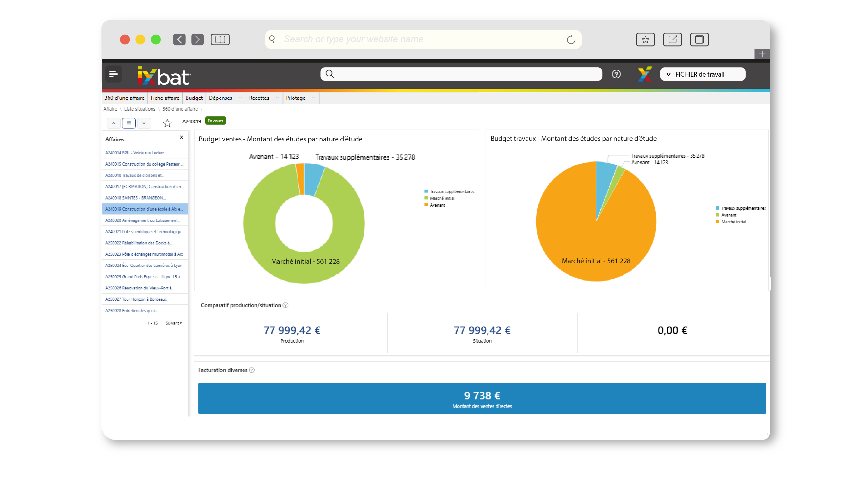
Task: Close the Affaires side panel
Action: [182, 137]
